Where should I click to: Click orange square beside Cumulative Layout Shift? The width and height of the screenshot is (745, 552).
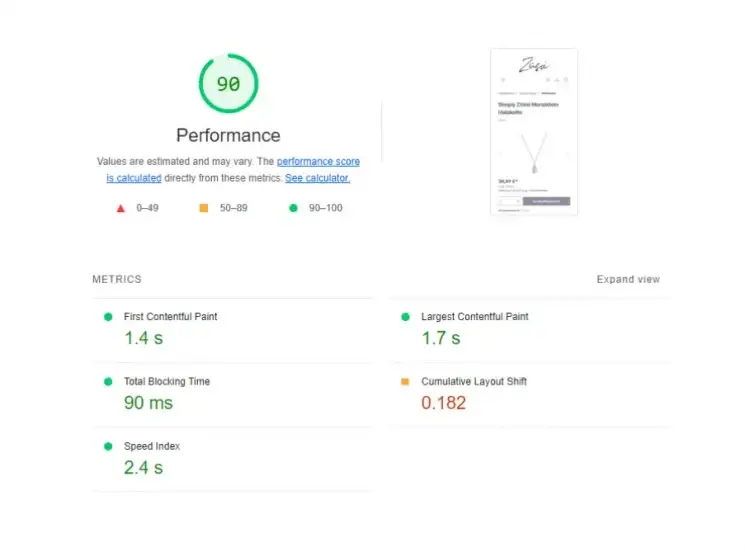pos(405,382)
